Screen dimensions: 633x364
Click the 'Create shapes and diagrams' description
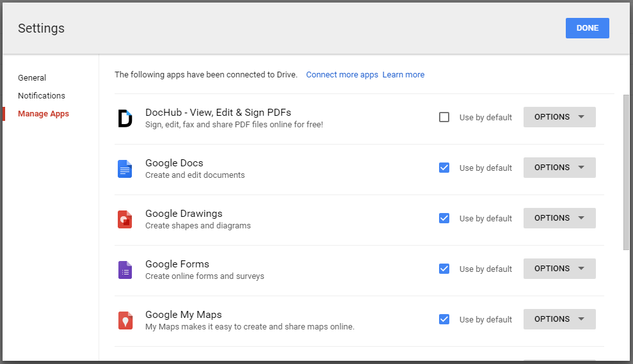point(198,226)
